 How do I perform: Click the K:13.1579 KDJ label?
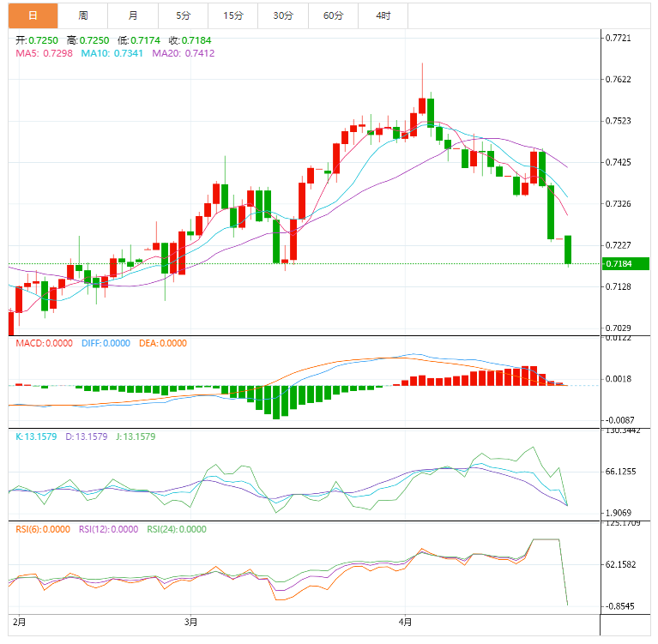(x=36, y=436)
